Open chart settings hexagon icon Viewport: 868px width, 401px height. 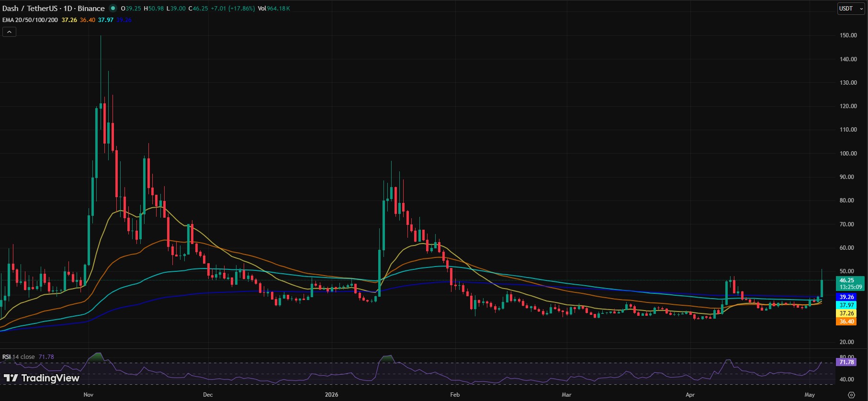point(851,395)
